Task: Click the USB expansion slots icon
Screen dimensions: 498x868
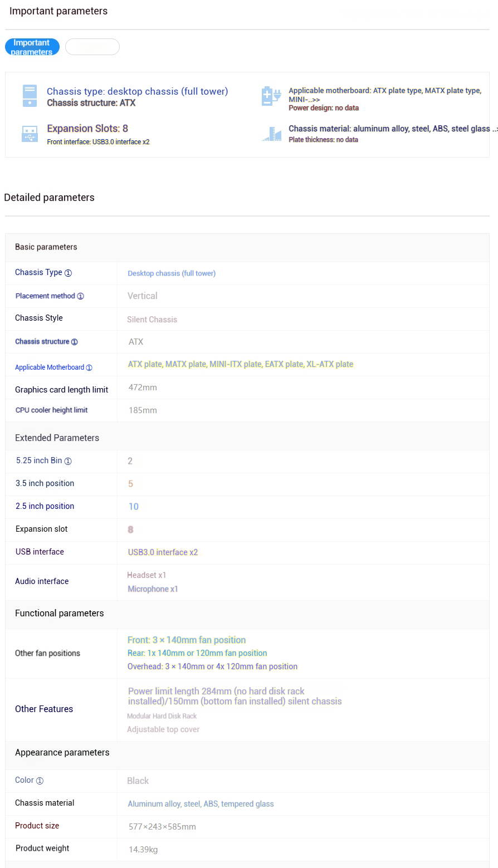Action: pyautogui.click(x=30, y=134)
